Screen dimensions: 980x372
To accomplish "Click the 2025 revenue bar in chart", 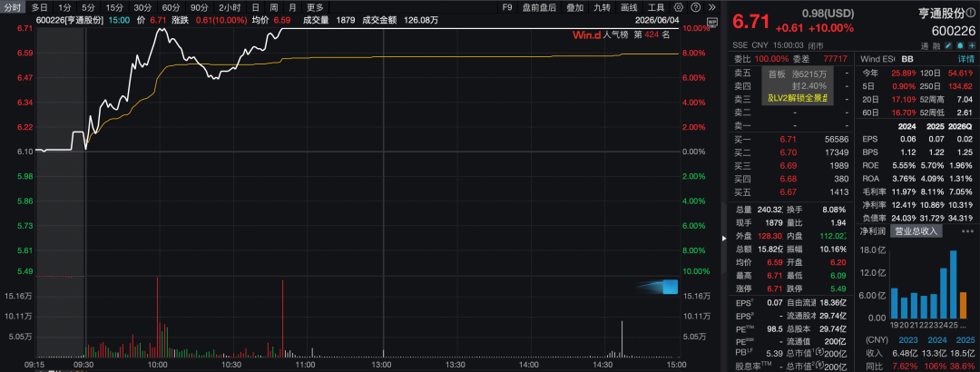I will (954, 284).
